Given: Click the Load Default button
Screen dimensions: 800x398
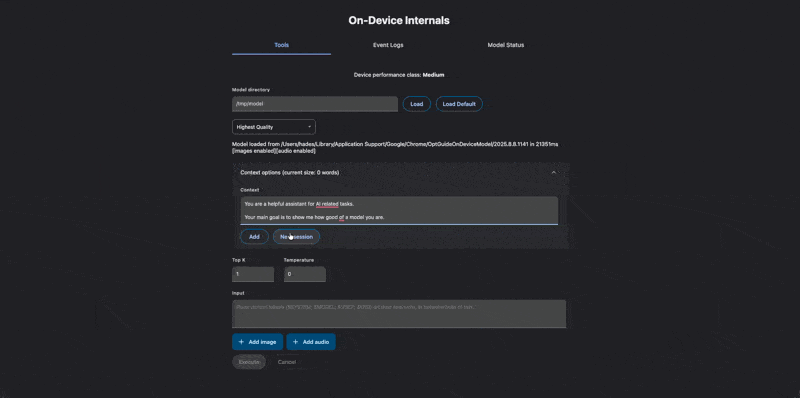Looking at the screenshot, I should pos(459,104).
